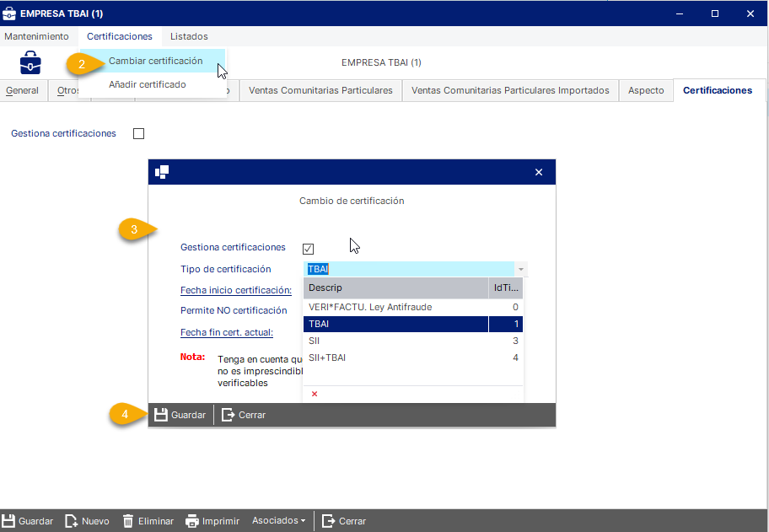
Task: Click the Guardar floppy icon in the dialog
Action: click(x=161, y=415)
